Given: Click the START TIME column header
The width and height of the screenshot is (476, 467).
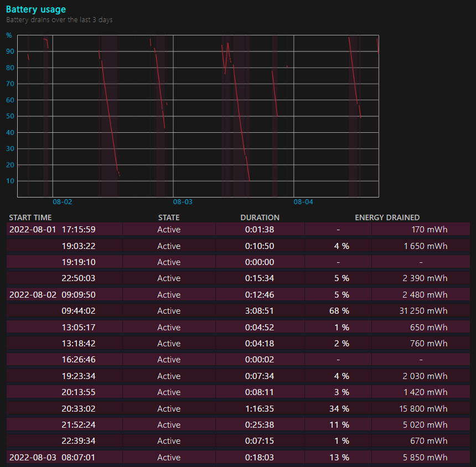Looking at the screenshot, I should tap(30, 217).
